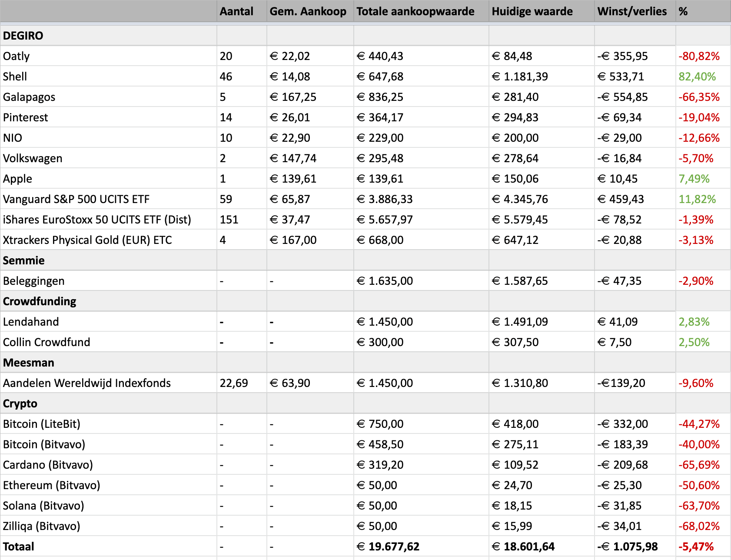
Task: Click the Oatly row name cell
Action: [109, 56]
